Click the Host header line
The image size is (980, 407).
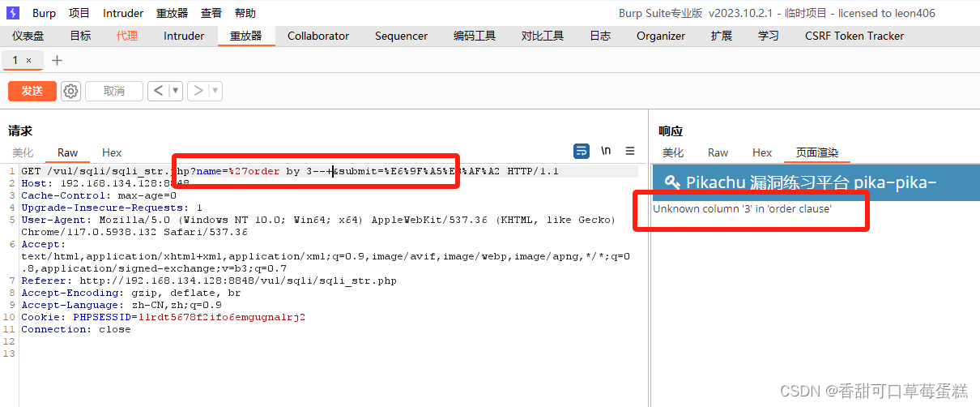coord(106,184)
